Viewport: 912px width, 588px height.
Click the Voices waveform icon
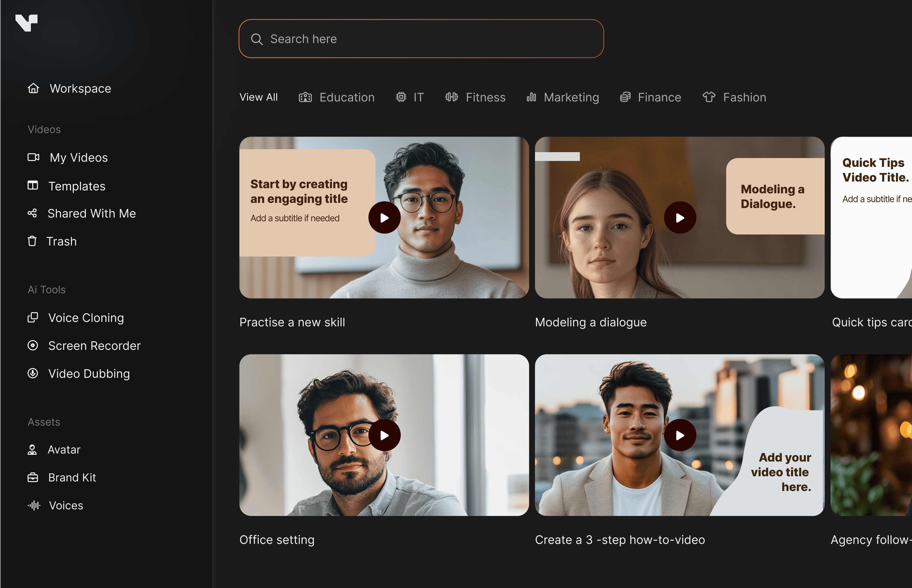pos(34,505)
